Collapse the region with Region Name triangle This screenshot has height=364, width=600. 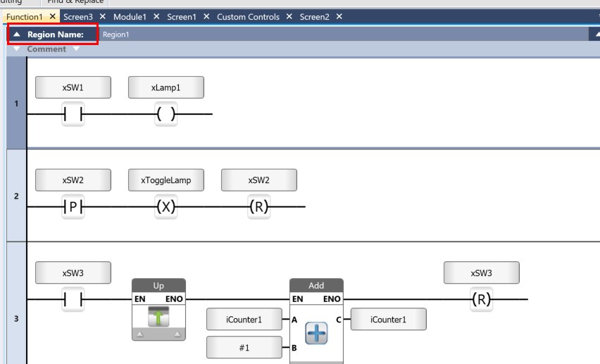16,34
